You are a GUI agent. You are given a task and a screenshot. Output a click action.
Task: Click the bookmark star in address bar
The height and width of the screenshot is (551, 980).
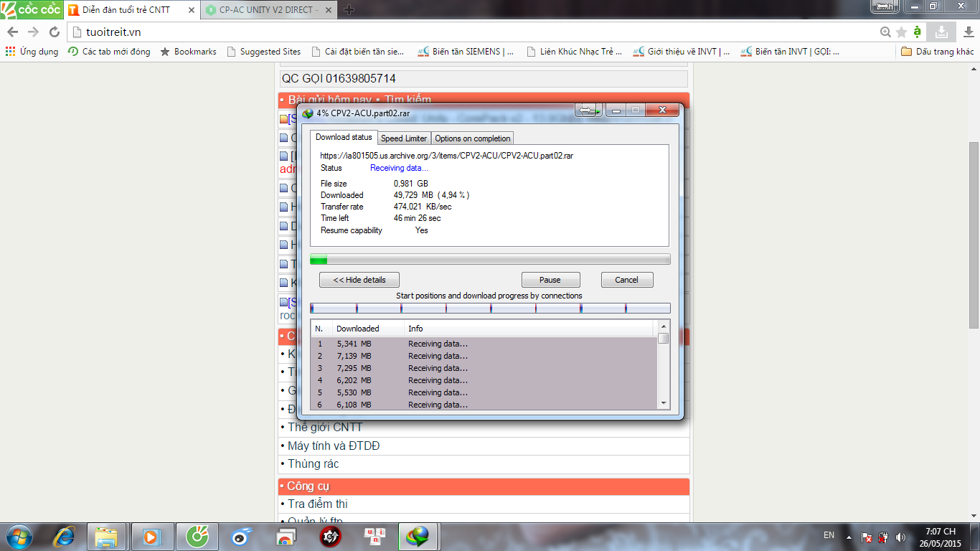pos(902,32)
